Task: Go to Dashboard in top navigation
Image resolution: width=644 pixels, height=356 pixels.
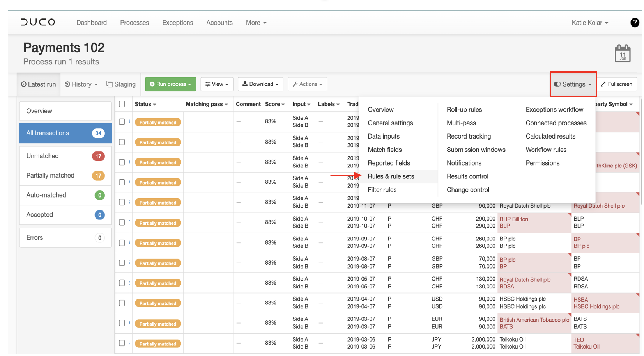Action: click(x=92, y=23)
